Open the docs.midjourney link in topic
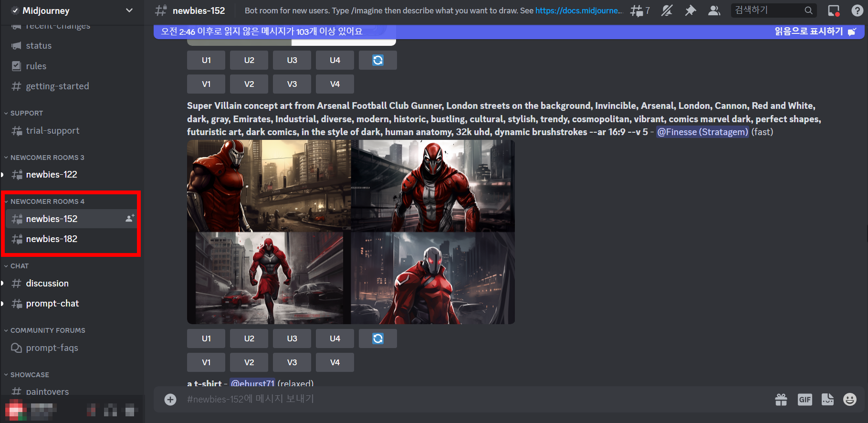 [x=579, y=11]
